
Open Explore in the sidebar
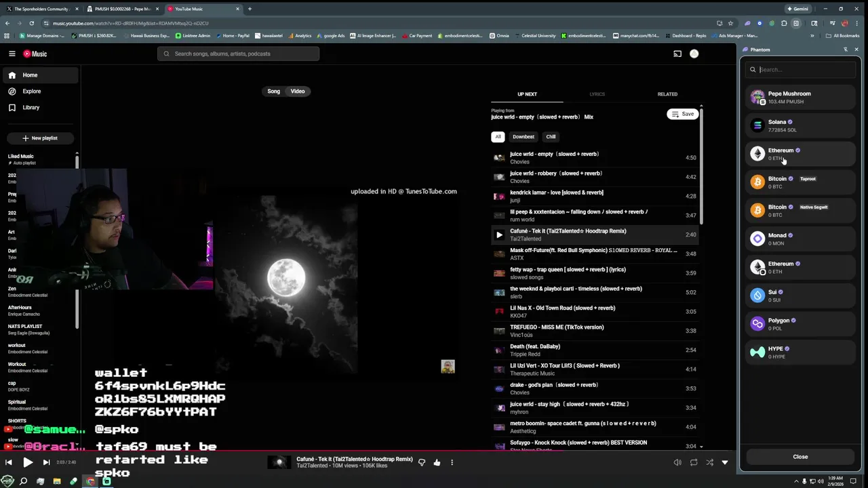(x=39, y=91)
